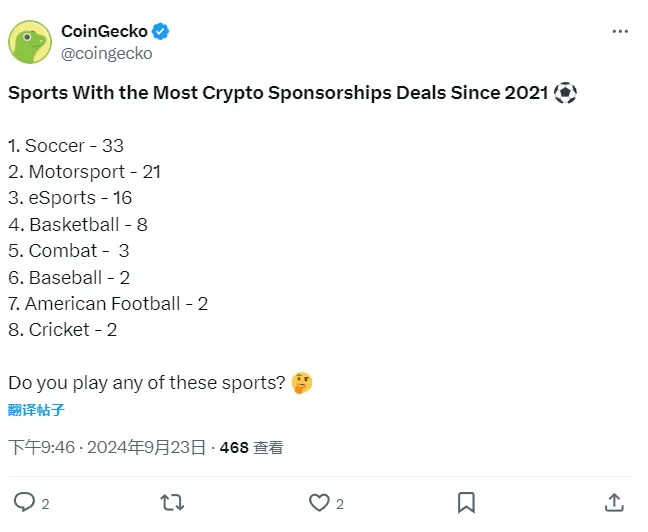Screen dimensions: 648x532
Task: Like the post with the heart icon
Action: point(319,502)
